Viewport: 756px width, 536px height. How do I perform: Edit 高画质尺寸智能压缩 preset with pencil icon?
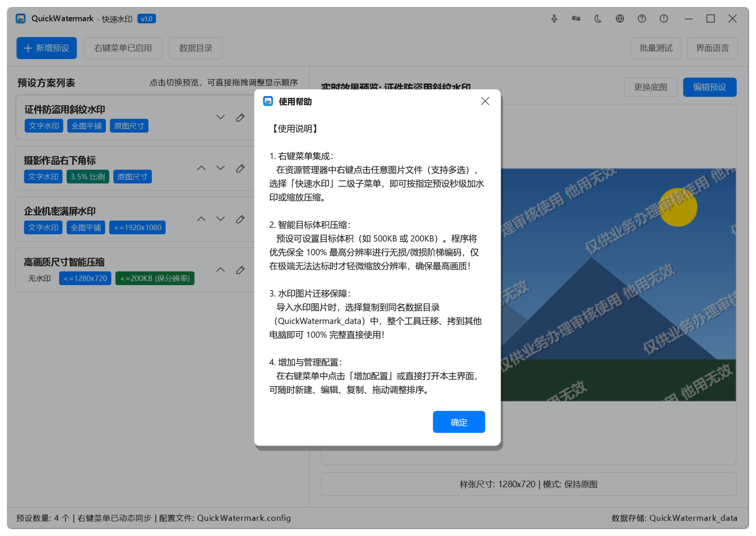click(240, 270)
